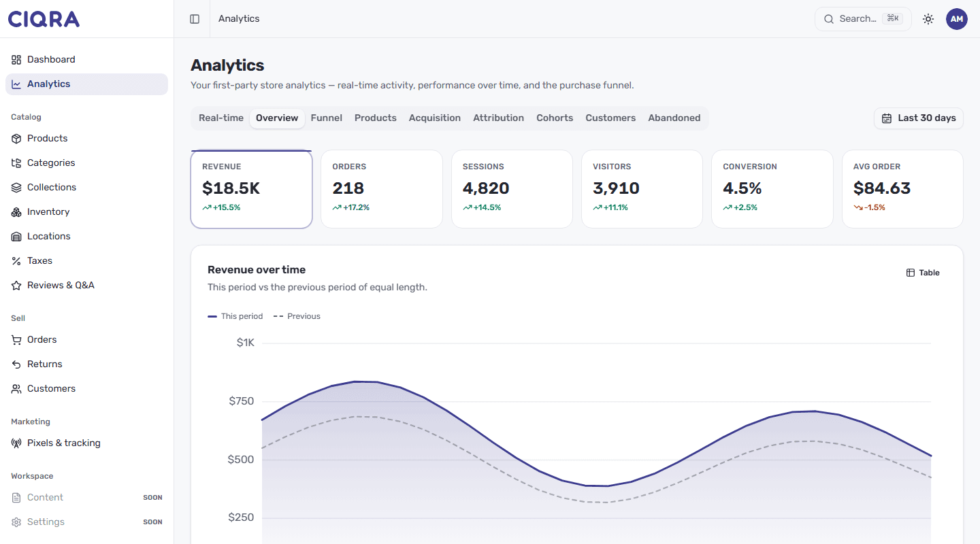980x544 pixels.
Task: Click the Reviews & Q&A star icon
Action: coord(16,286)
